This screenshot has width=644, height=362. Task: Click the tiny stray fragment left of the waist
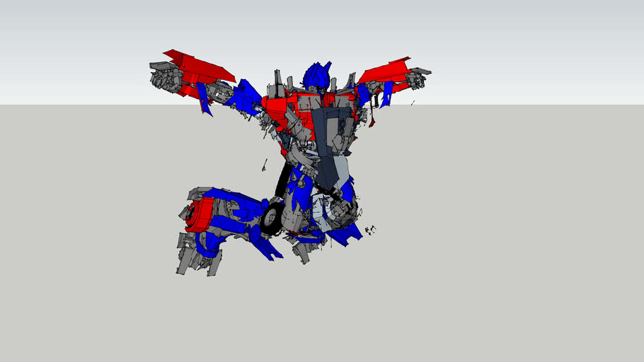coord(265,165)
